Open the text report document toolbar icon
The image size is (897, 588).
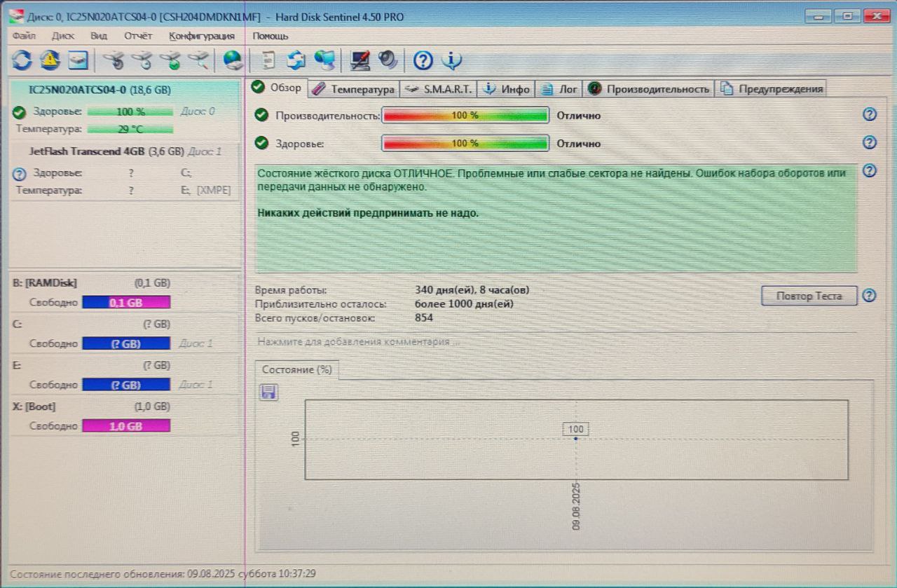(x=267, y=61)
